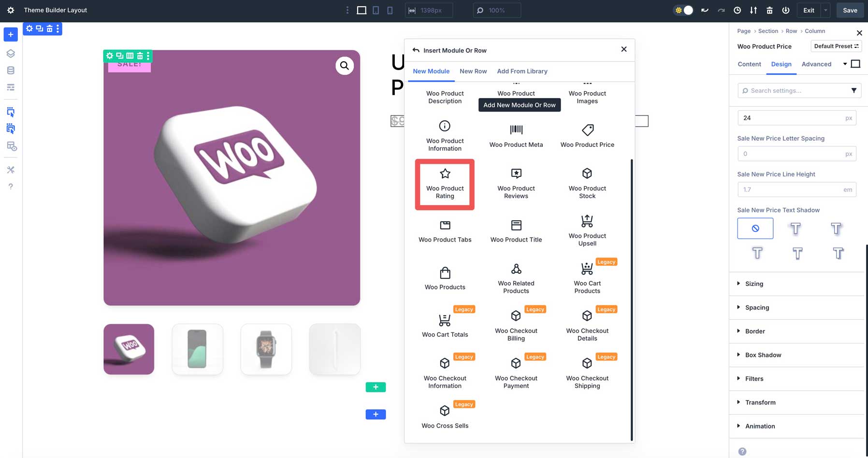
Task: Insert the Woo Product Rating module
Action: (444, 184)
